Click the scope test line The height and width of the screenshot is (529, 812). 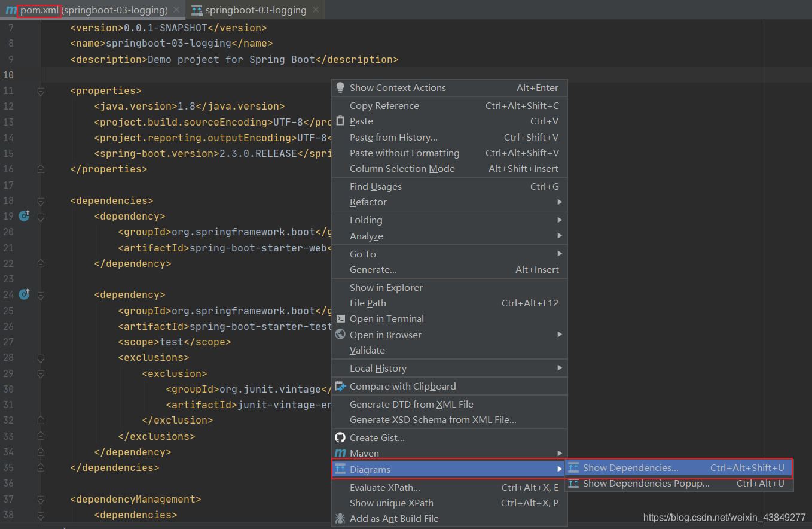(x=175, y=342)
